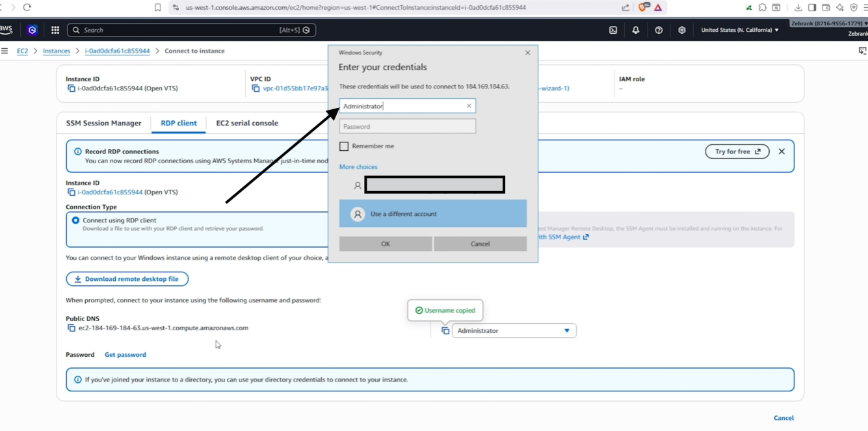Open site settings icon in address bar
This screenshot has width=868, height=431.
[x=176, y=7]
